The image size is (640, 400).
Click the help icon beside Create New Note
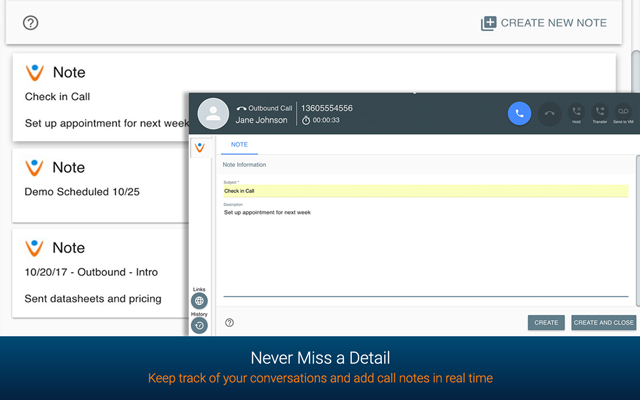(31, 23)
